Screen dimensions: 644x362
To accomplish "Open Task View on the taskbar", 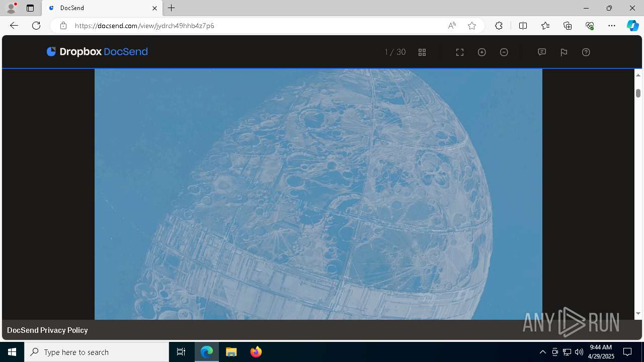I will (x=181, y=352).
